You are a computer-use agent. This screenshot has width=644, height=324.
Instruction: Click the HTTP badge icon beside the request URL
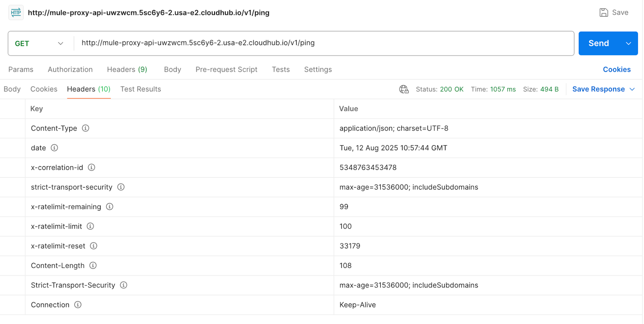[16, 12]
